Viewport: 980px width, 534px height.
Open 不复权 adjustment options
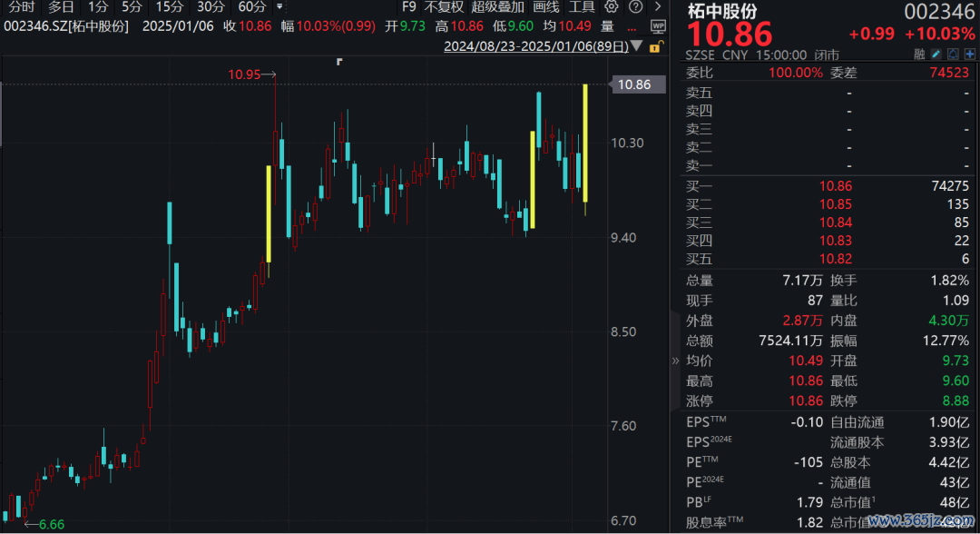(x=444, y=7)
